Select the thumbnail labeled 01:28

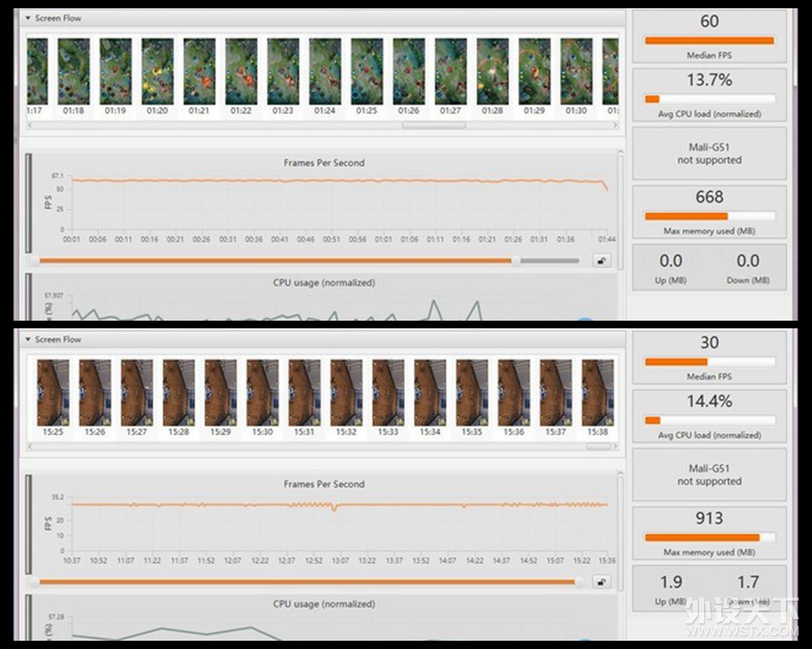[493, 72]
